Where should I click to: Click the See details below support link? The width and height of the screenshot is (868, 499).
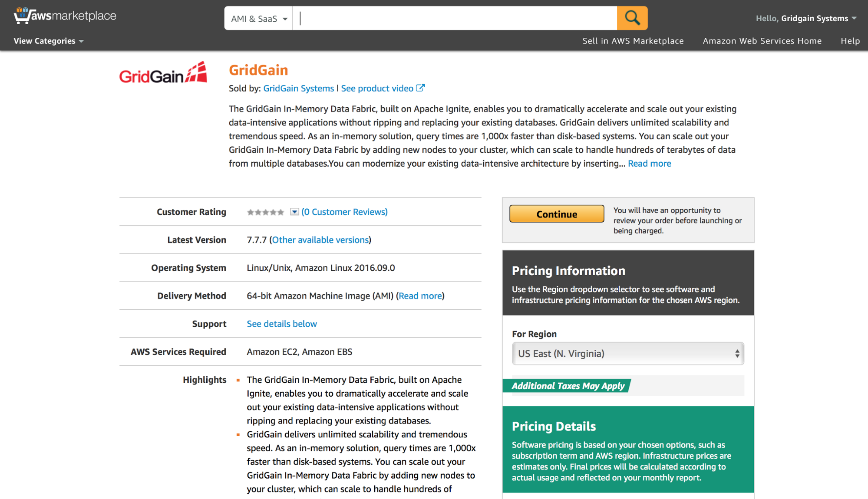281,324
